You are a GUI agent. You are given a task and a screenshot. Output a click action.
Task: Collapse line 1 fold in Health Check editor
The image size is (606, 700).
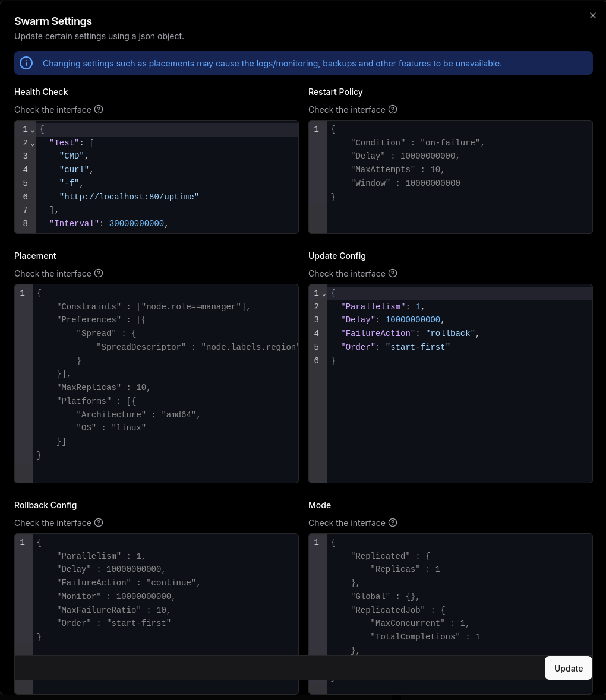pos(33,130)
